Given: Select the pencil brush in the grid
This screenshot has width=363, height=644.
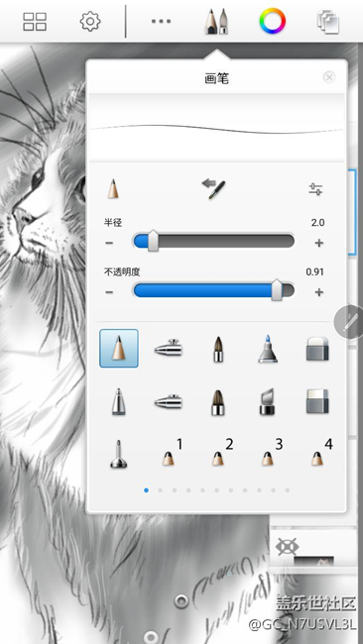Looking at the screenshot, I should tap(119, 349).
